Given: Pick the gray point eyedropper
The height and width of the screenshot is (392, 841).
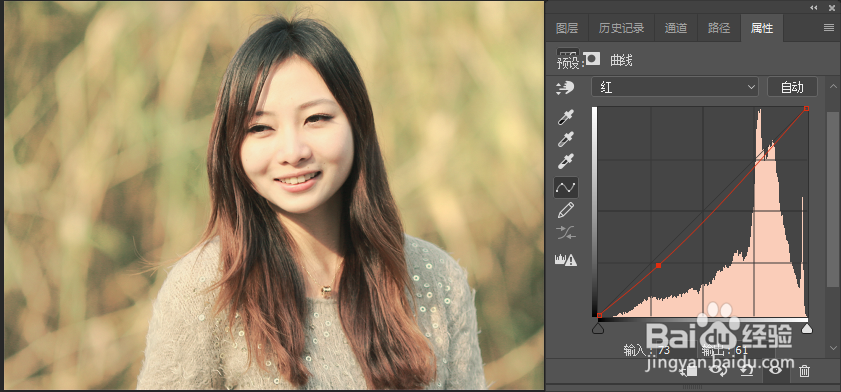Looking at the screenshot, I should 565,139.
